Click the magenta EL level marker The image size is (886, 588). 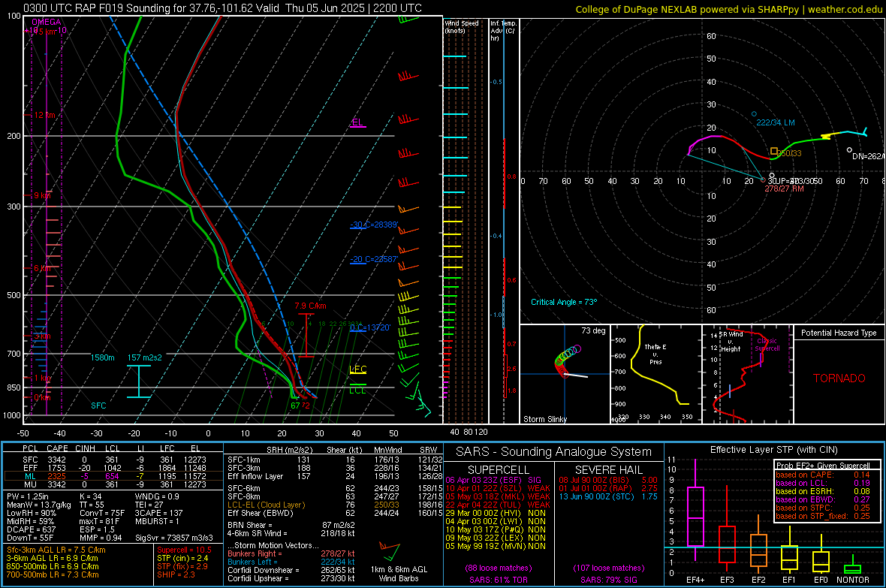coord(357,122)
